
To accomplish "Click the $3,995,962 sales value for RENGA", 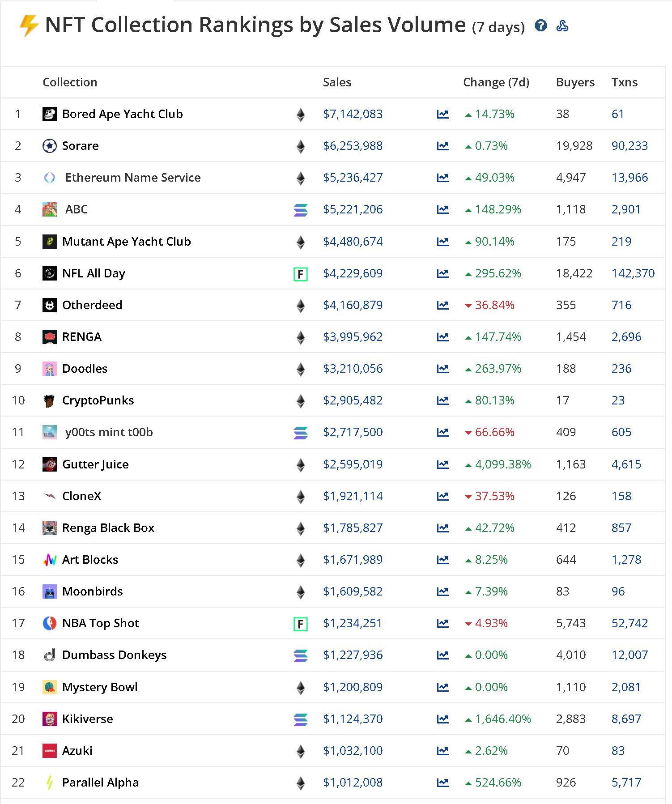I will tap(353, 337).
